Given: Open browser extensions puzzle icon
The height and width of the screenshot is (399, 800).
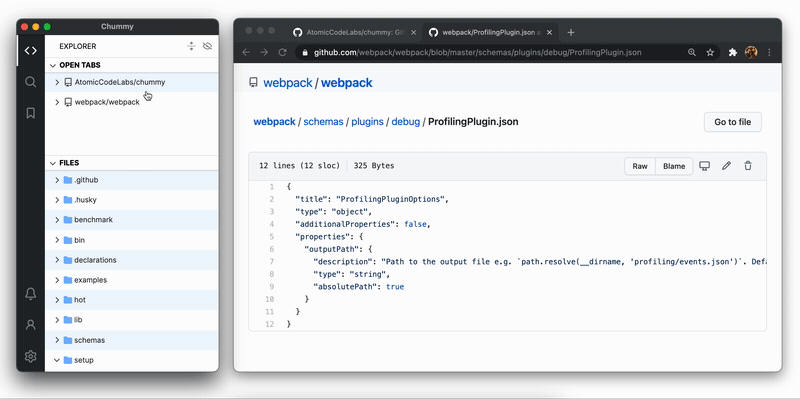Looking at the screenshot, I should 733,53.
